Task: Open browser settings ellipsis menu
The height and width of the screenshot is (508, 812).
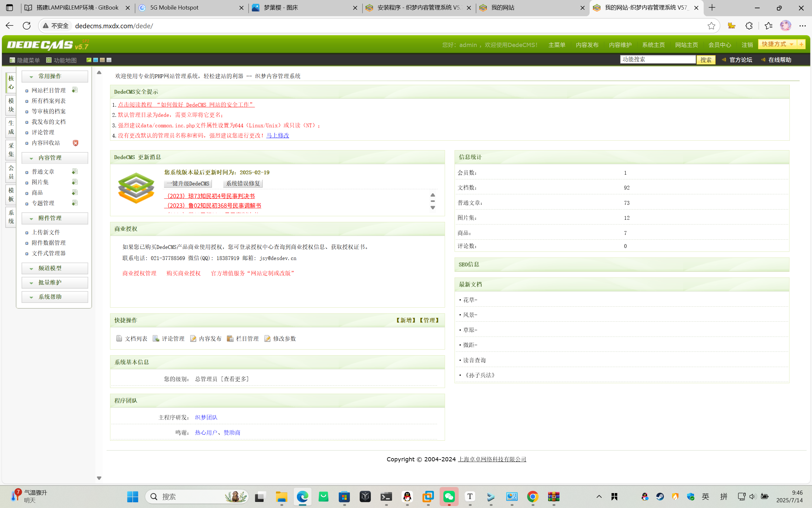Action: [802, 25]
